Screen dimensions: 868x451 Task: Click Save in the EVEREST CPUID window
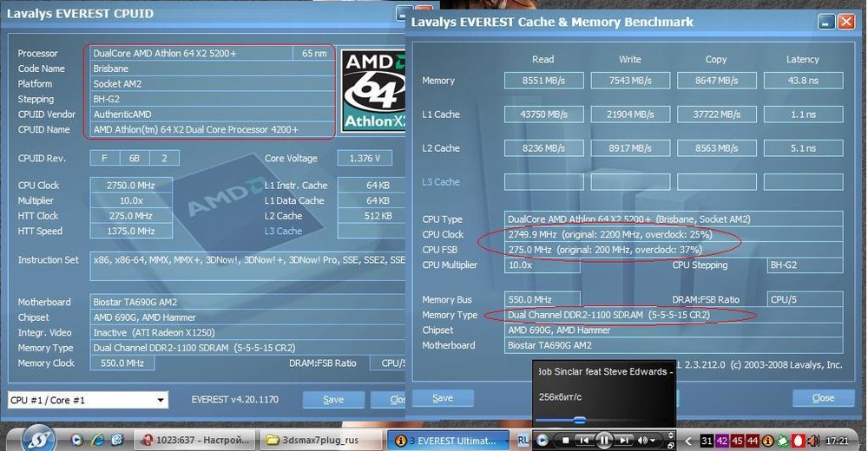pos(333,400)
